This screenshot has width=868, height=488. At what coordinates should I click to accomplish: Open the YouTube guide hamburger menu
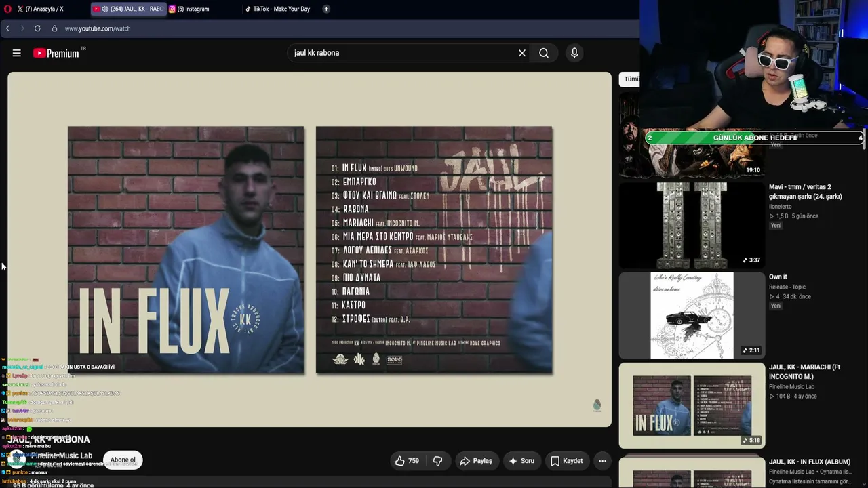click(x=17, y=53)
